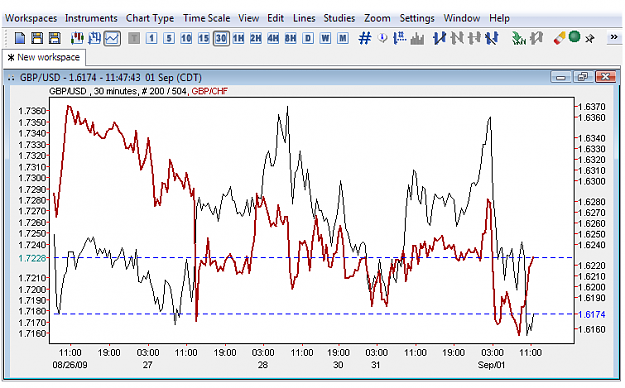Click the first gray zigzag bars icon
This screenshot has width=625, height=388.
coord(457,38)
